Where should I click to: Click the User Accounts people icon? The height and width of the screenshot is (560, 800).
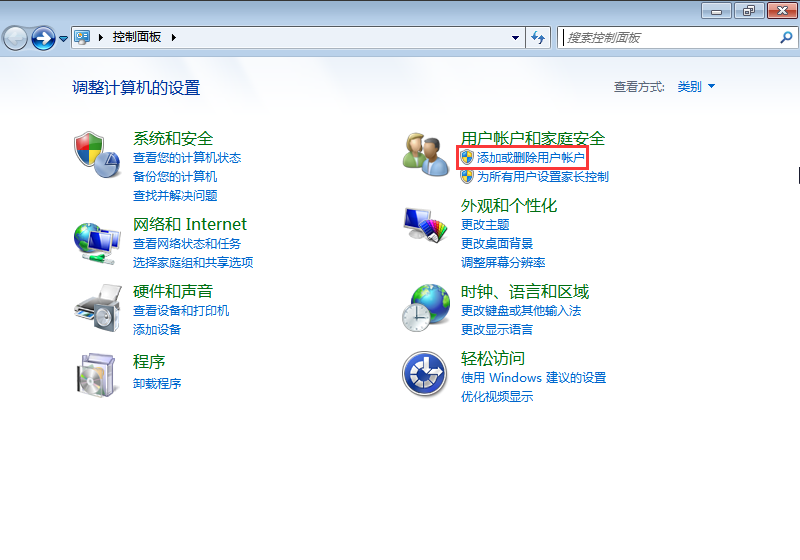[425, 154]
